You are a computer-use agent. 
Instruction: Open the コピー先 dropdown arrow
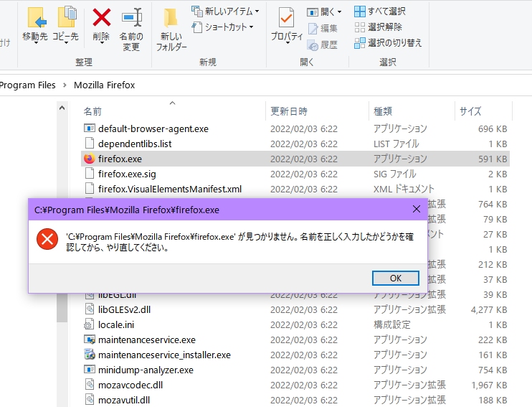(66, 43)
